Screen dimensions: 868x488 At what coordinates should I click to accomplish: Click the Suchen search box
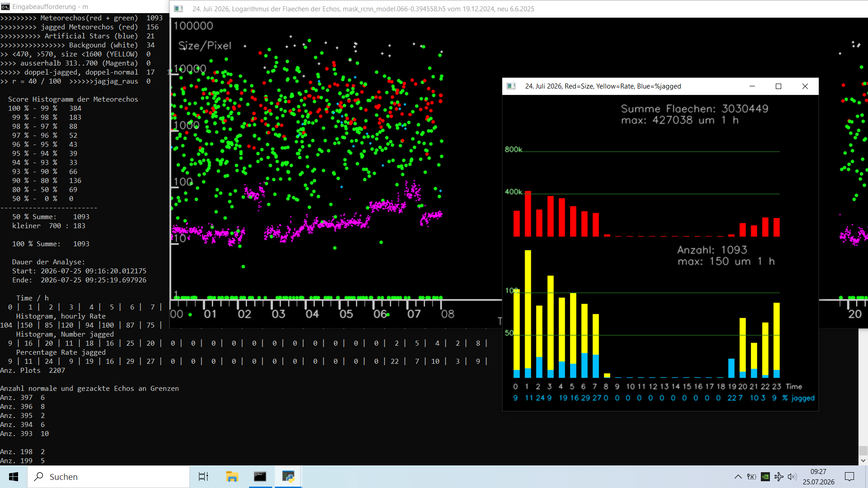[108, 477]
